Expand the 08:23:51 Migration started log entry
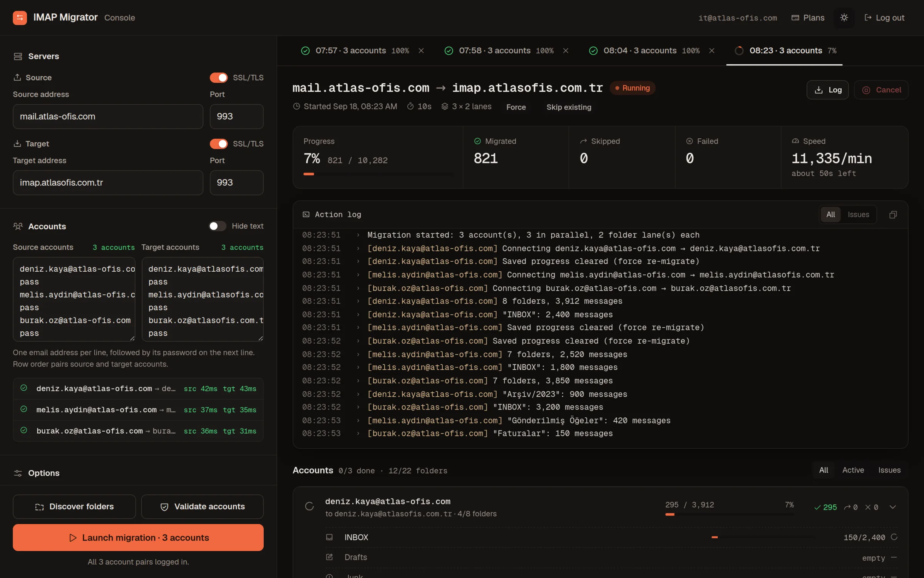 (358, 235)
